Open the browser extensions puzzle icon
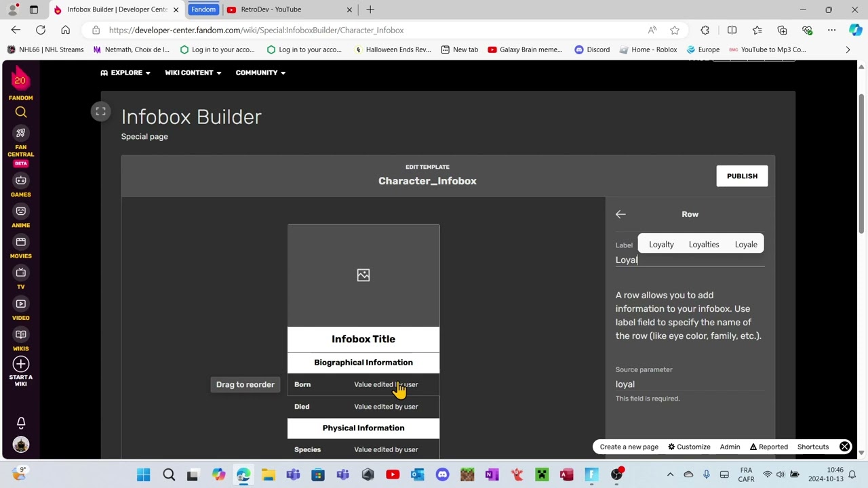This screenshot has height=488, width=868. [x=705, y=30]
